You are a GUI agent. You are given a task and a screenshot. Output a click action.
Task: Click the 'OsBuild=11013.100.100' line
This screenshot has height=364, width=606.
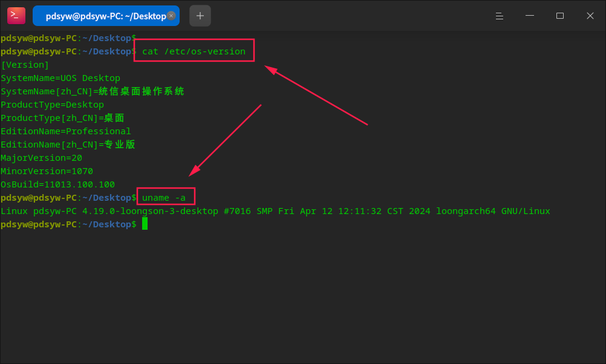point(57,184)
